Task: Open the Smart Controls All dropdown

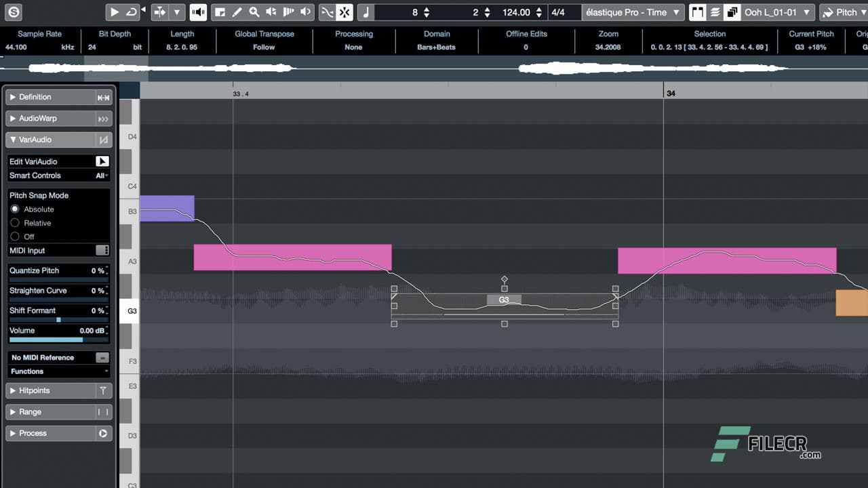Action: click(x=100, y=176)
